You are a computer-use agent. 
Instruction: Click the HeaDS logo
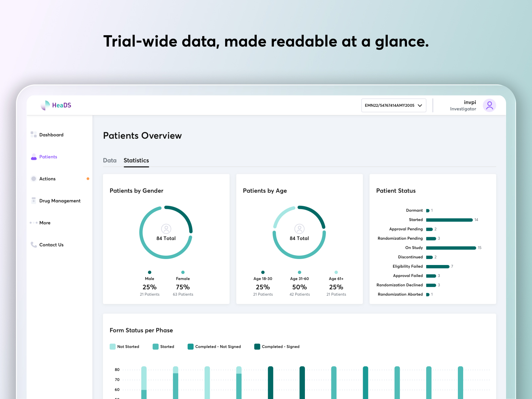pyautogui.click(x=56, y=105)
